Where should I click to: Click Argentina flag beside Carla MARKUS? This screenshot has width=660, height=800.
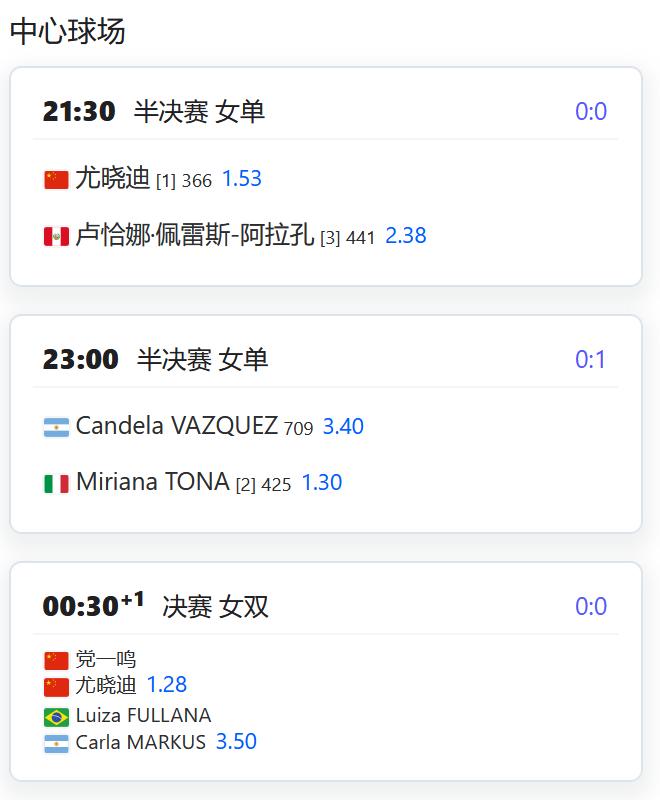56,743
